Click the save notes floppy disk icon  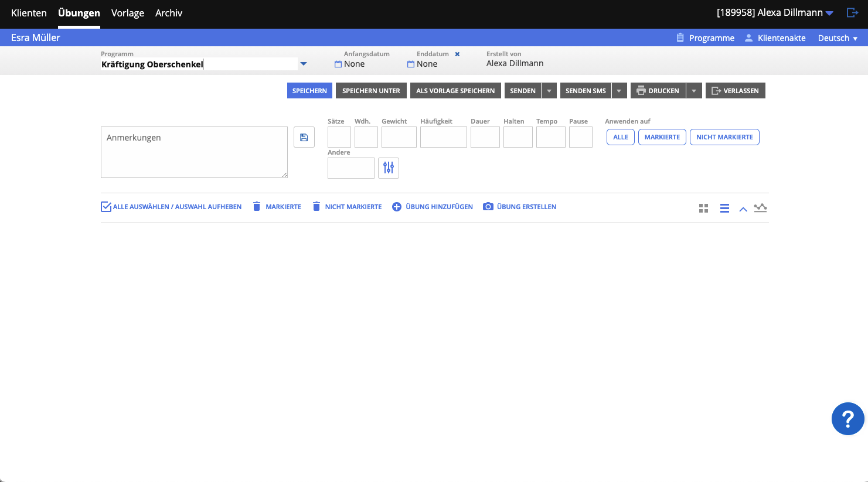coord(304,136)
